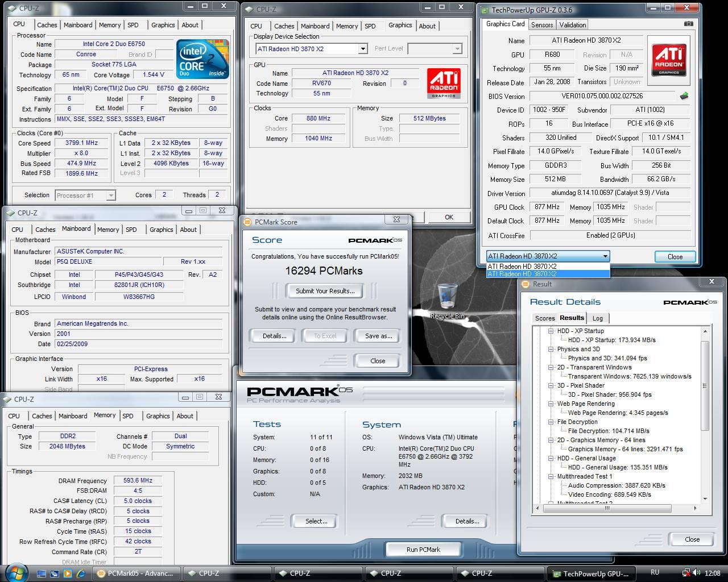Select Audio Compression: 3887.620 KB/s row

[x=617, y=485]
